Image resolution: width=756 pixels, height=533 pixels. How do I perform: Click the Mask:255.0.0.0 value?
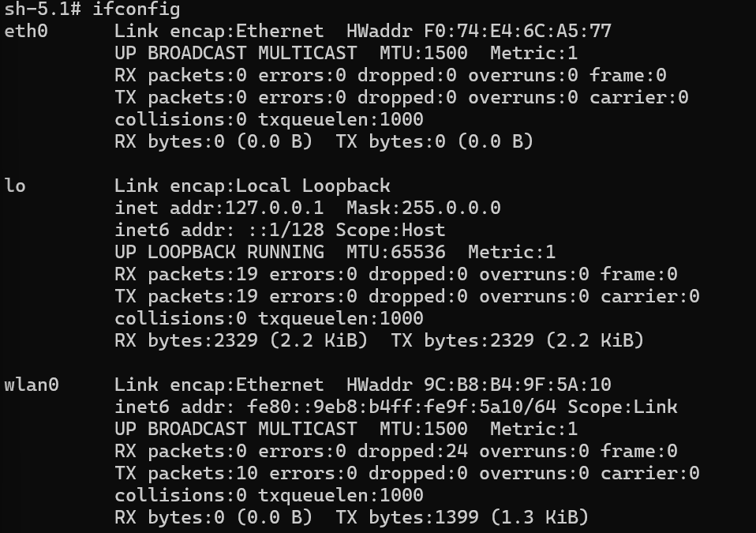423,208
